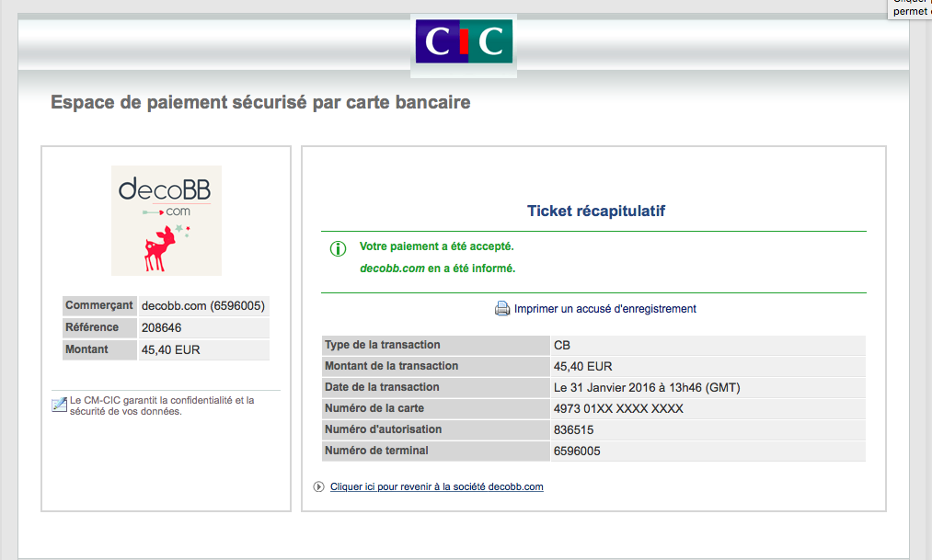932x560 pixels.
Task: Click 'Numéro de terminal' value 6596005
Action: coord(708,451)
